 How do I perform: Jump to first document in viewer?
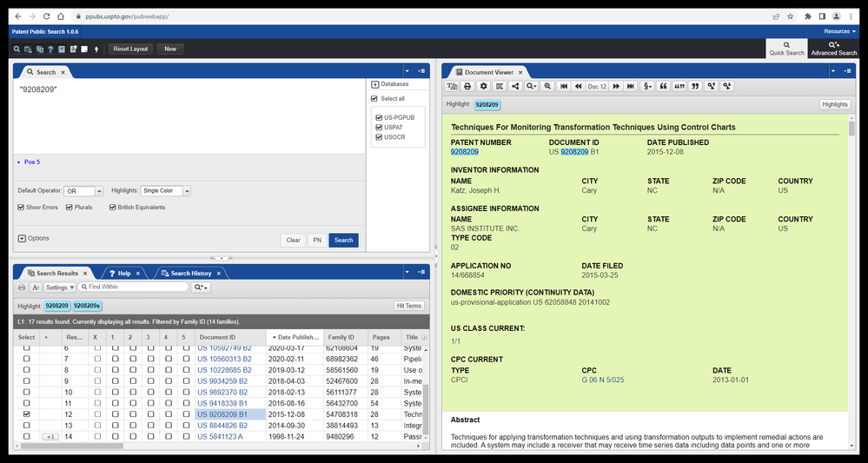coord(564,86)
